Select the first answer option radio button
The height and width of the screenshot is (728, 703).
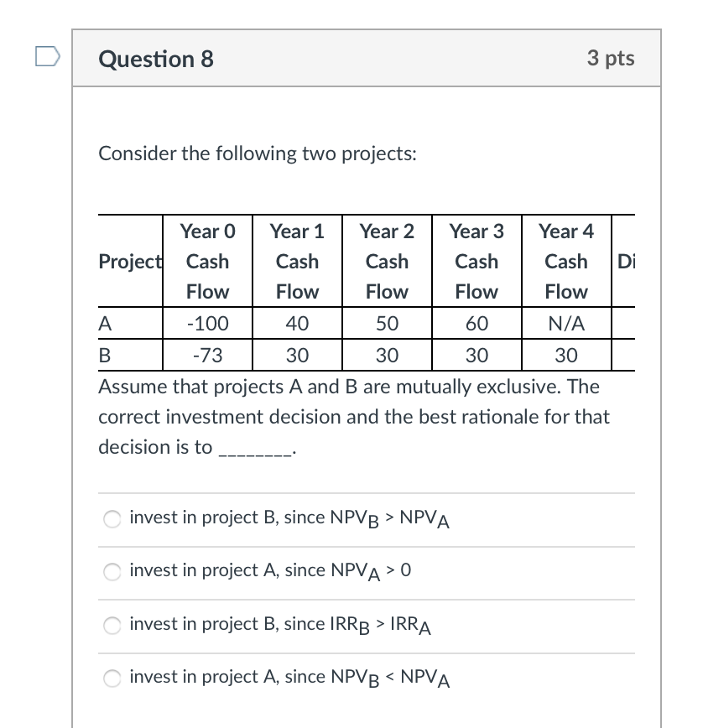112,519
